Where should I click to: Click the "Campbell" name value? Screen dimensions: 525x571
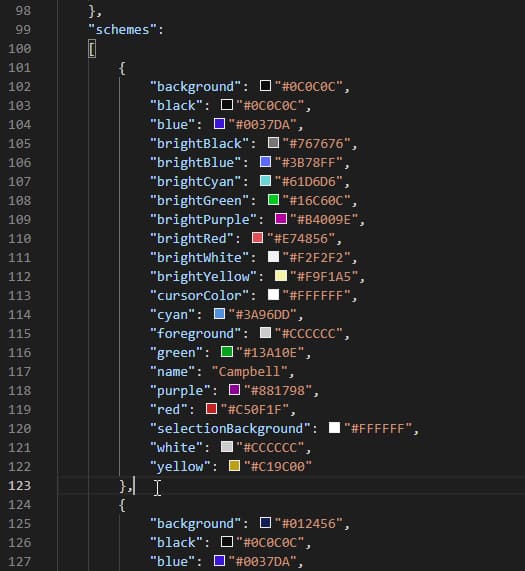(x=250, y=371)
